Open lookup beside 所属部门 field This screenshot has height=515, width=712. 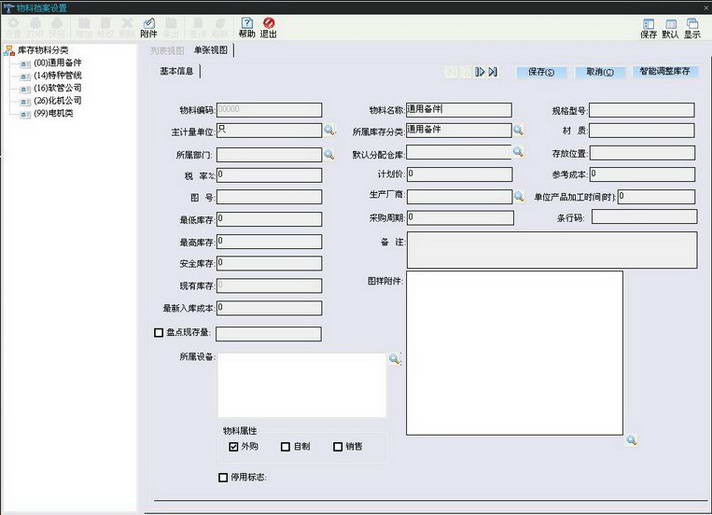coord(329,155)
